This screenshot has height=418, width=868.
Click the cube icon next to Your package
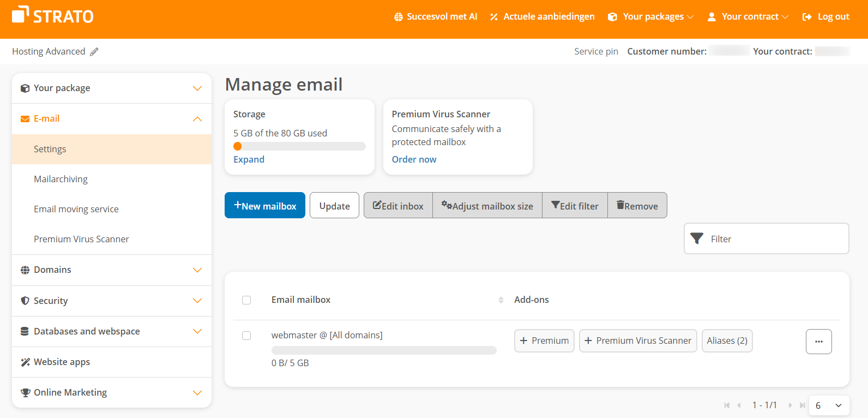(x=25, y=88)
